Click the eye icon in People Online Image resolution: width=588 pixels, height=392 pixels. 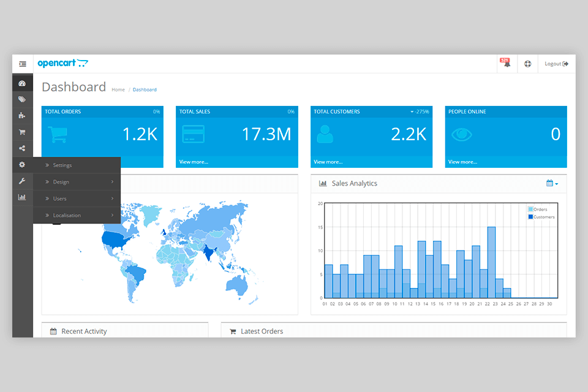(x=462, y=134)
